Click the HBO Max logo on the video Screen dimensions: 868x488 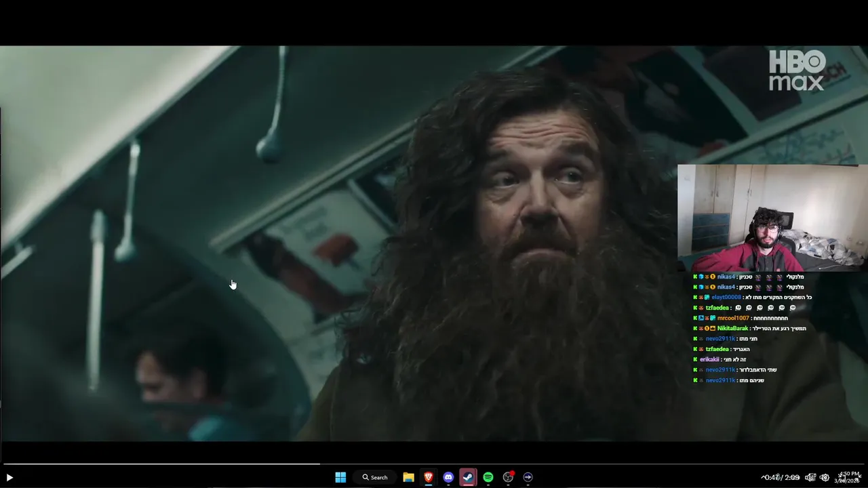pos(797,70)
